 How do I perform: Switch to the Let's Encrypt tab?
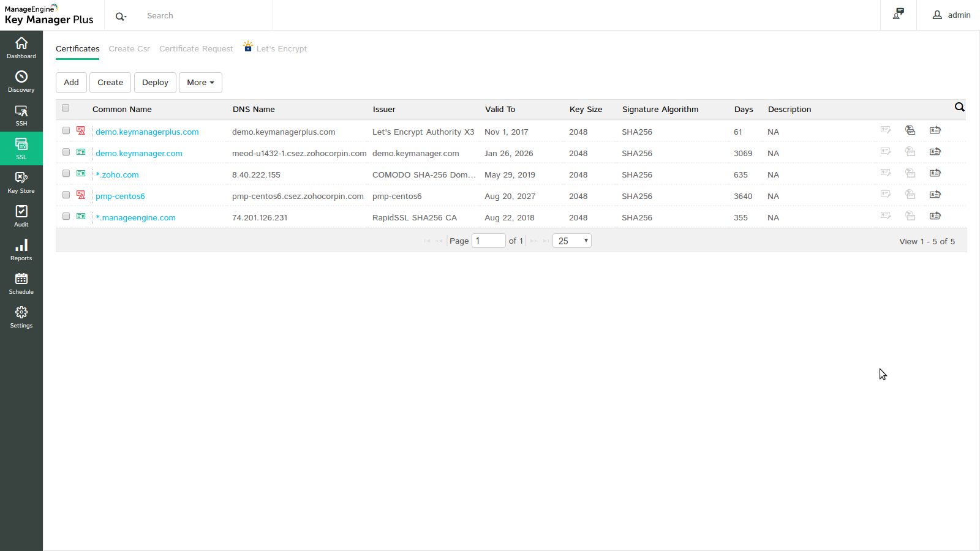click(281, 49)
